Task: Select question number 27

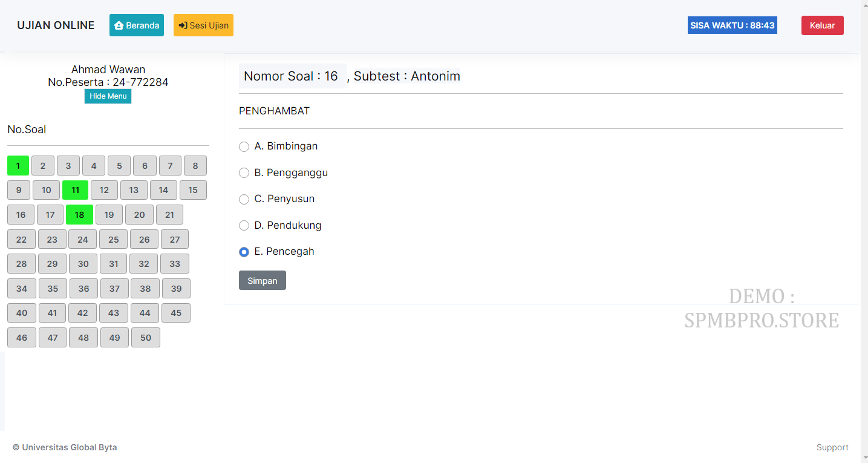Action: click(175, 240)
